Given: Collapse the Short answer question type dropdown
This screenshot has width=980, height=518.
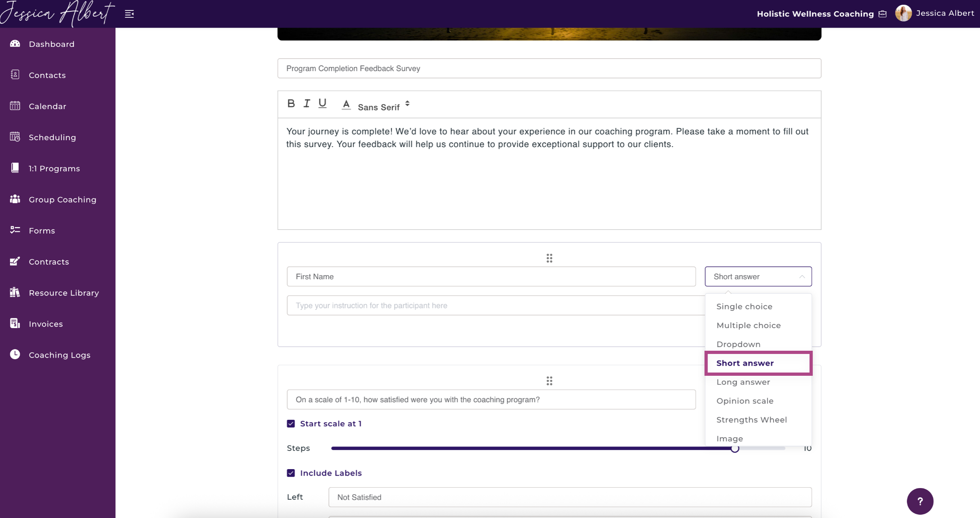Looking at the screenshot, I should [x=758, y=276].
